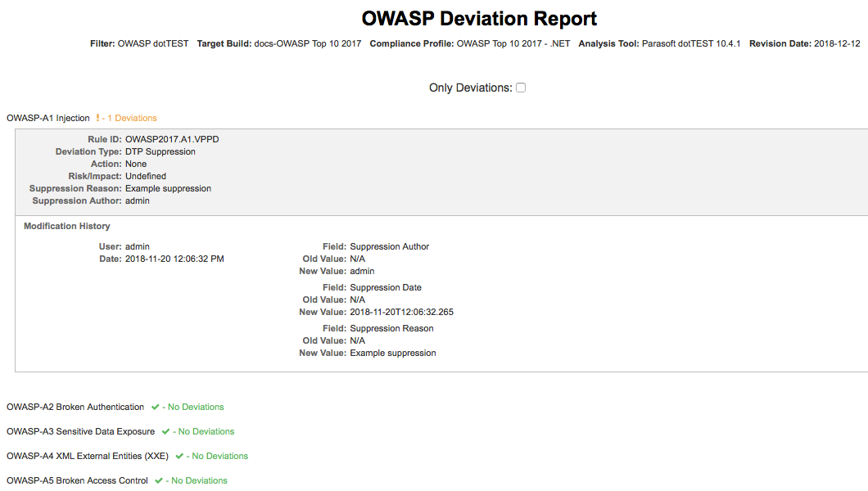This screenshot has width=868, height=491.
Task: Click the Modification History User value admin
Action: point(138,246)
